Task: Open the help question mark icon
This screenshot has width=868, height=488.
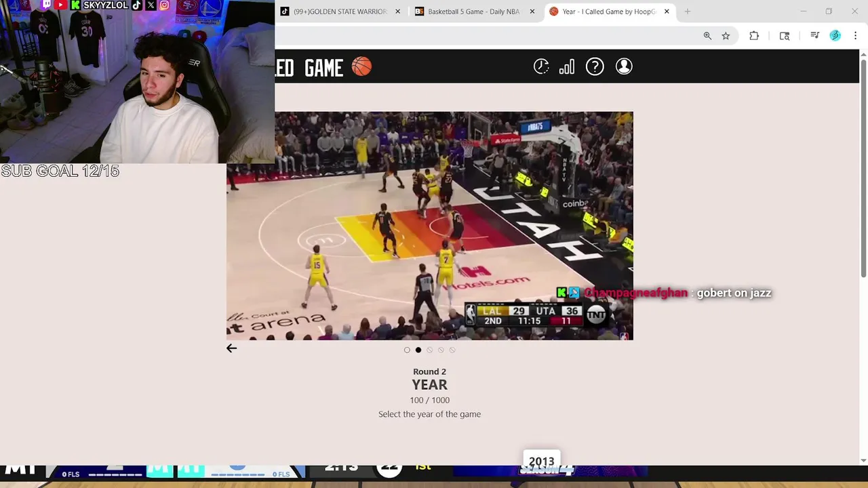Action: point(595,66)
